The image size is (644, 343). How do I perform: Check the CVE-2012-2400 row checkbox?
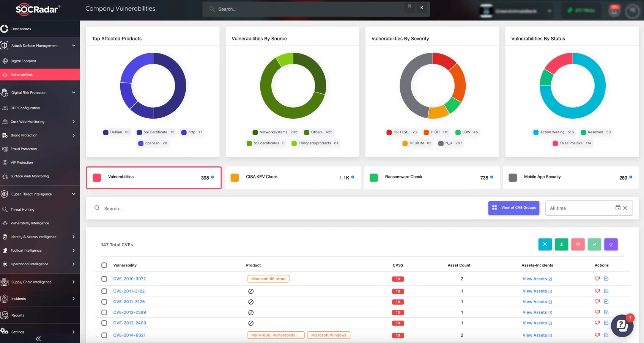tap(104, 323)
